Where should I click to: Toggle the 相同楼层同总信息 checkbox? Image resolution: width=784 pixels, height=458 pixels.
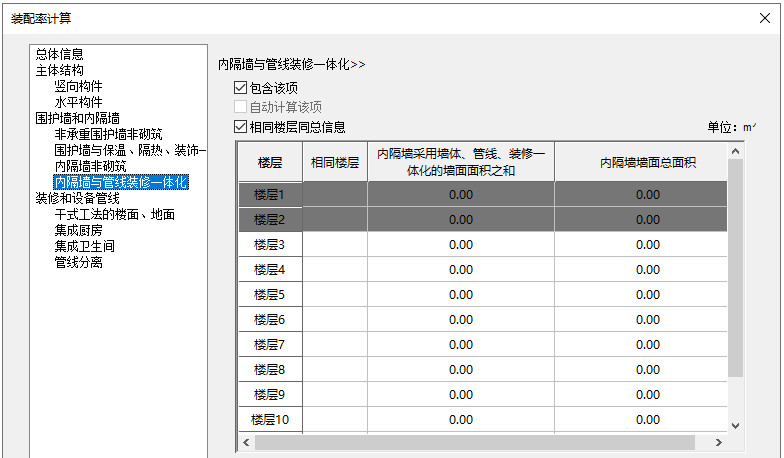click(x=240, y=127)
